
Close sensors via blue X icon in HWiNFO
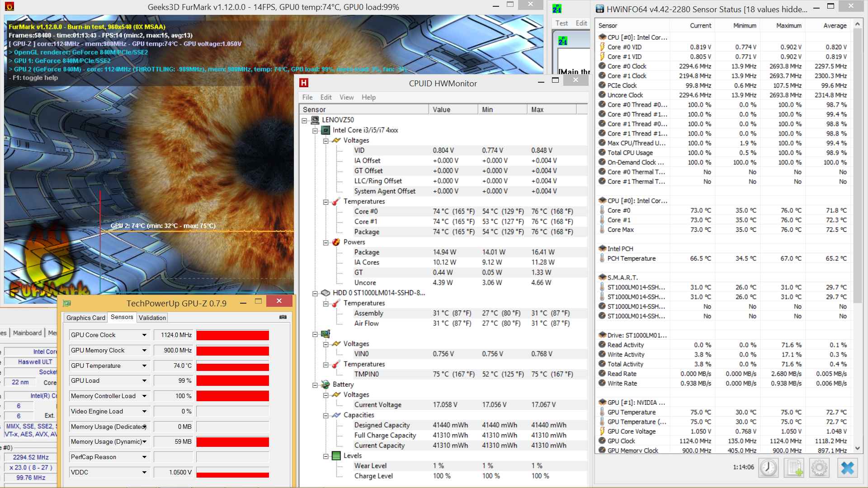(848, 468)
